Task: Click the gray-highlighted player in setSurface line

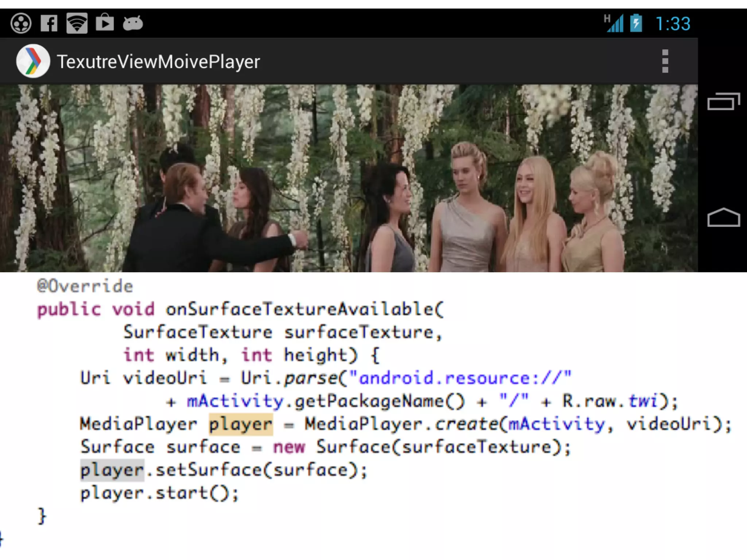Action: 112,470
